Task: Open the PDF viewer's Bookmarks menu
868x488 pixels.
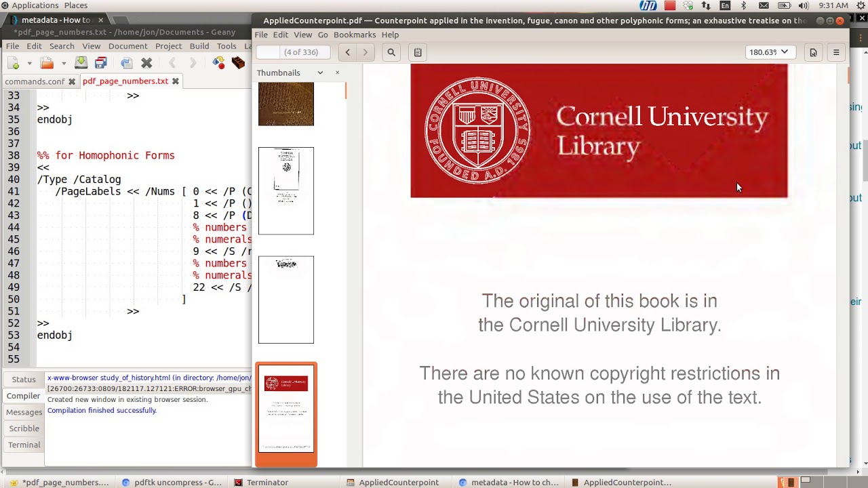Action: coord(355,35)
